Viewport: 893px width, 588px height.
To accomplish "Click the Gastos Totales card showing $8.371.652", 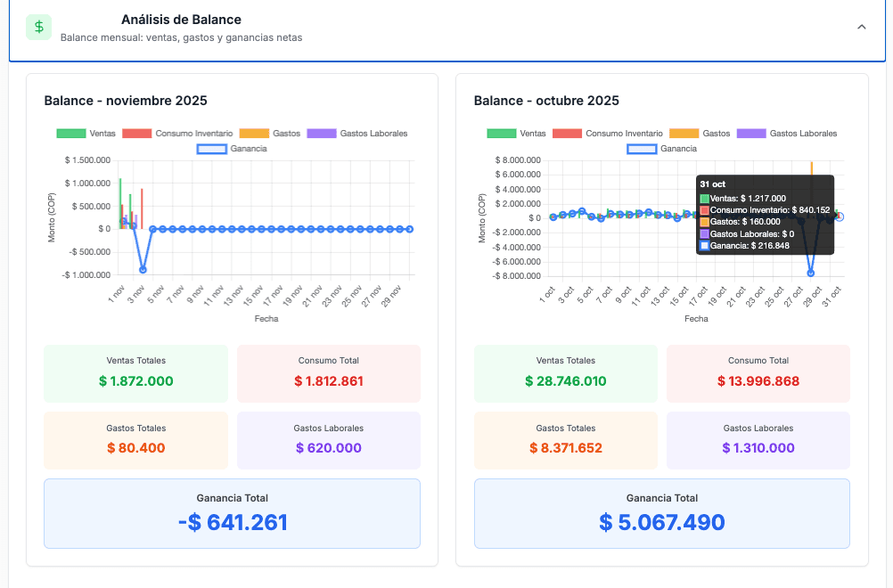I will (565, 440).
